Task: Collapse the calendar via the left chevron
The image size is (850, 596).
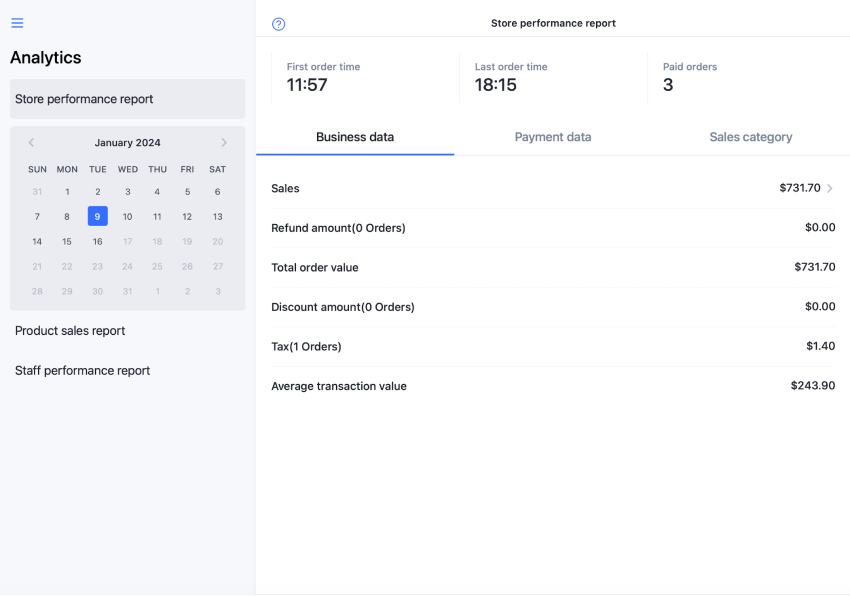Action: (31, 142)
